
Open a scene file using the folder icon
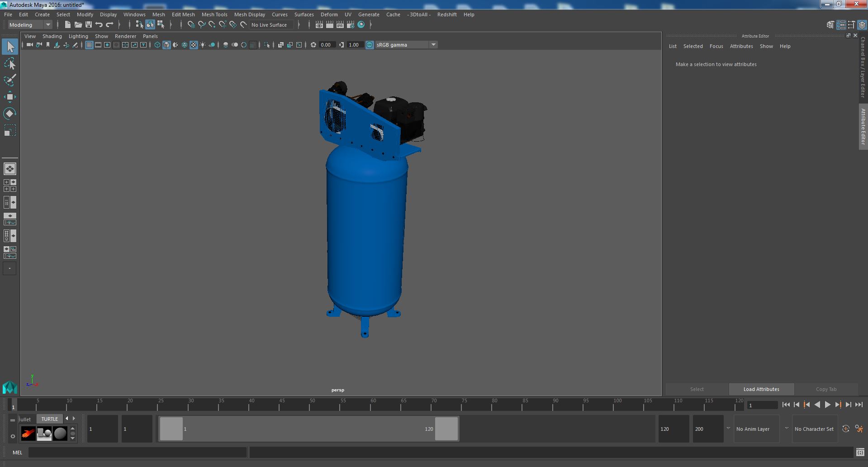pos(78,24)
